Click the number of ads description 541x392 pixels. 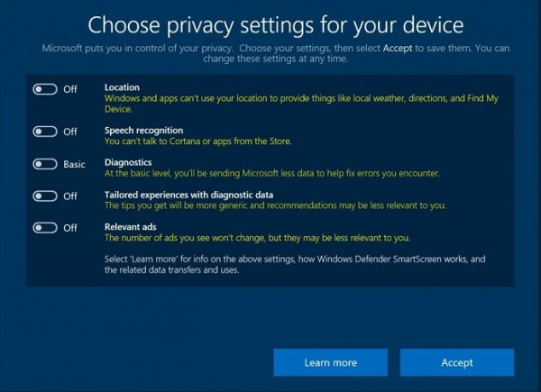(257, 238)
